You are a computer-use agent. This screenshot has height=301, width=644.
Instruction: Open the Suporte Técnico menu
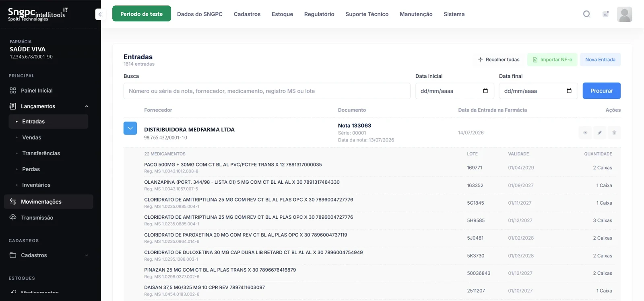click(x=367, y=14)
